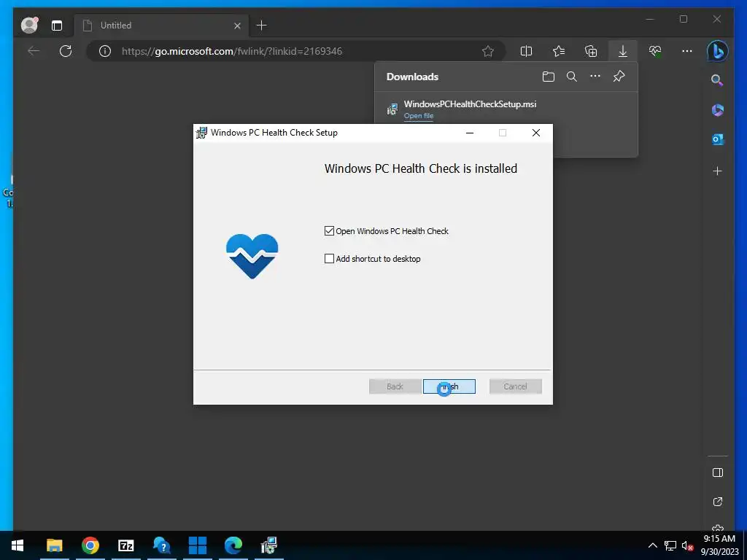Open Edge Settings and more menu
The height and width of the screenshot is (560, 747).
coord(687,51)
